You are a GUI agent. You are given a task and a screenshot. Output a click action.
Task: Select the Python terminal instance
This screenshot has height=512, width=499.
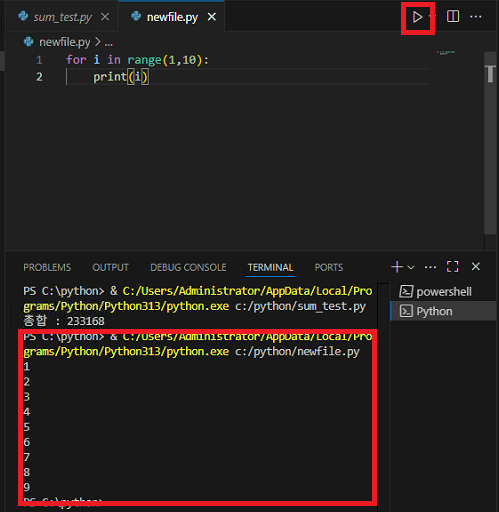tap(443, 311)
